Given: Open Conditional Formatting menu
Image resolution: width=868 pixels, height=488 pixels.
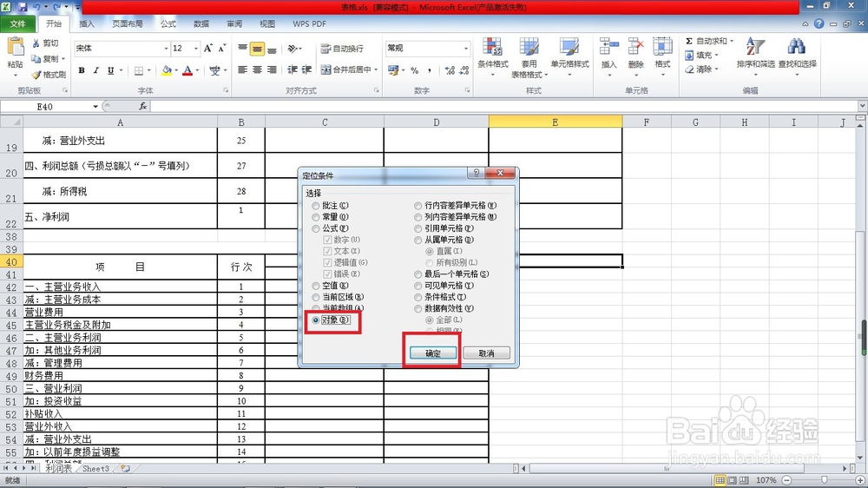Looking at the screenshot, I should (x=493, y=57).
